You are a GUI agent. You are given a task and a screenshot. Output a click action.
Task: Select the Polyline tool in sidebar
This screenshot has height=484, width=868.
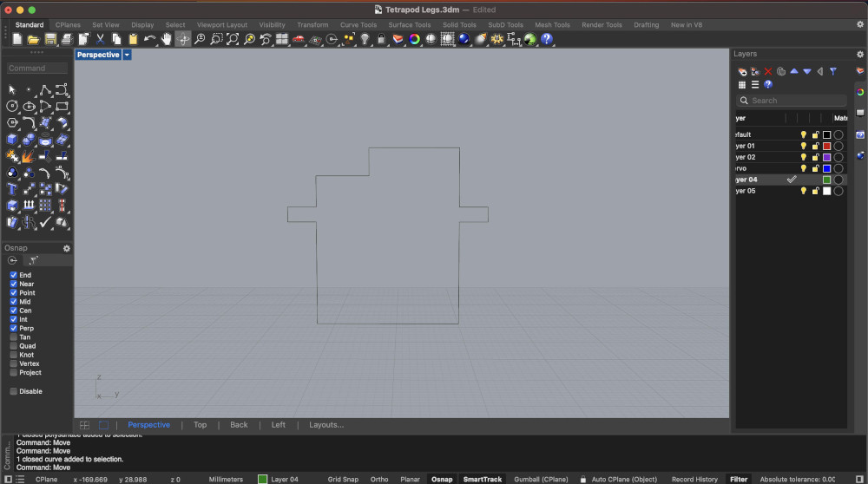click(x=45, y=89)
